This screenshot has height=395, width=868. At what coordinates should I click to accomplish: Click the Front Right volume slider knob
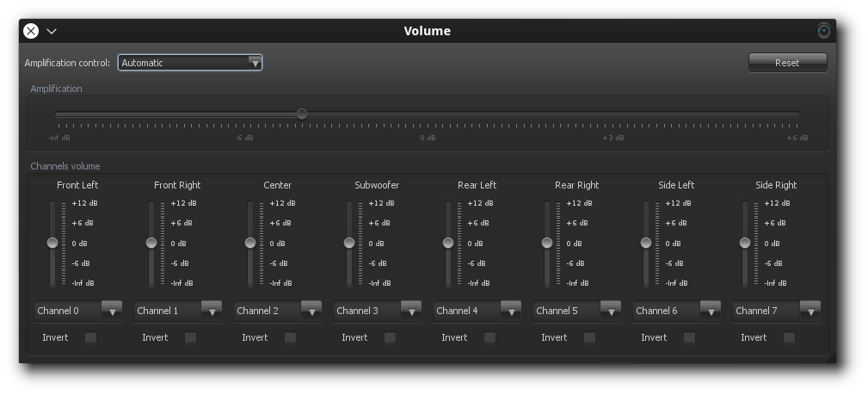click(x=151, y=243)
